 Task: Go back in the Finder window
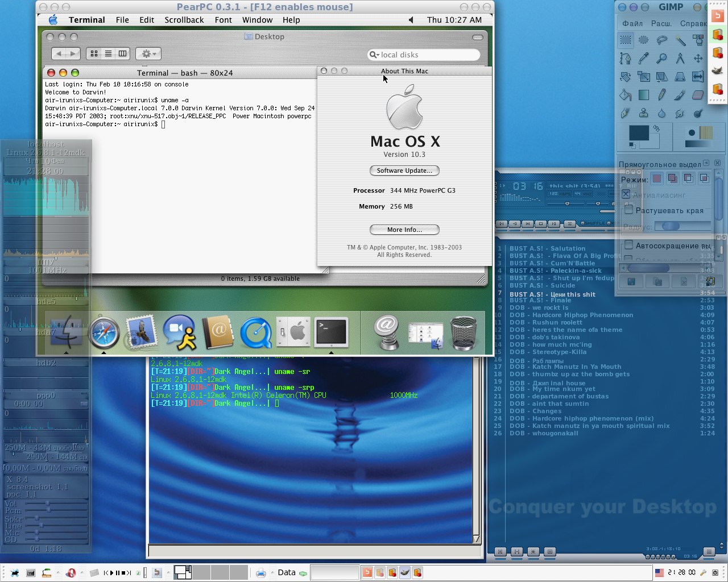pos(59,53)
